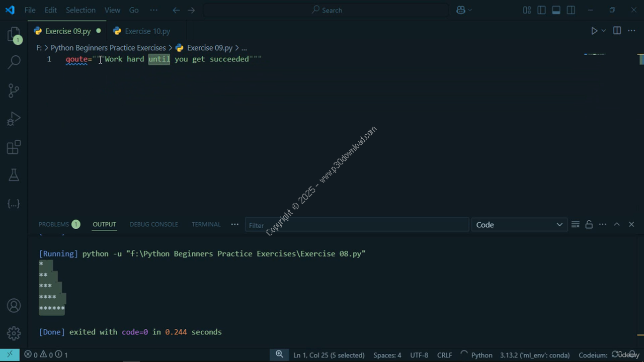Change encoding via UTF-8
Screen dimensions: 644x362
click(419, 355)
